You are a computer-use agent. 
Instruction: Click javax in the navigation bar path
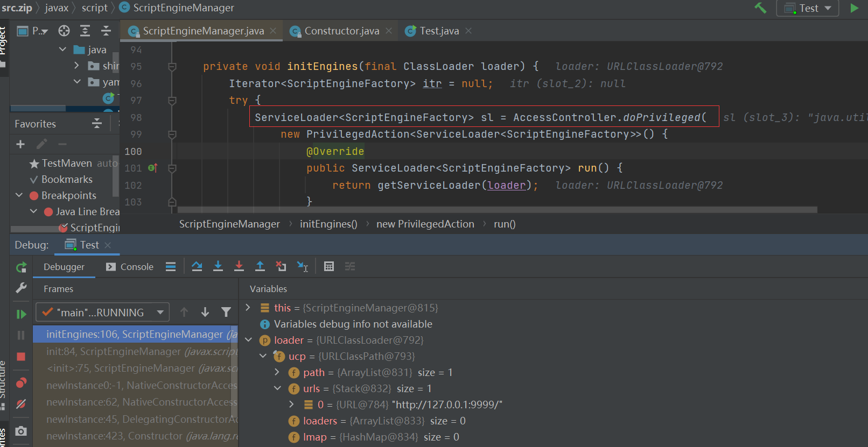pos(57,8)
